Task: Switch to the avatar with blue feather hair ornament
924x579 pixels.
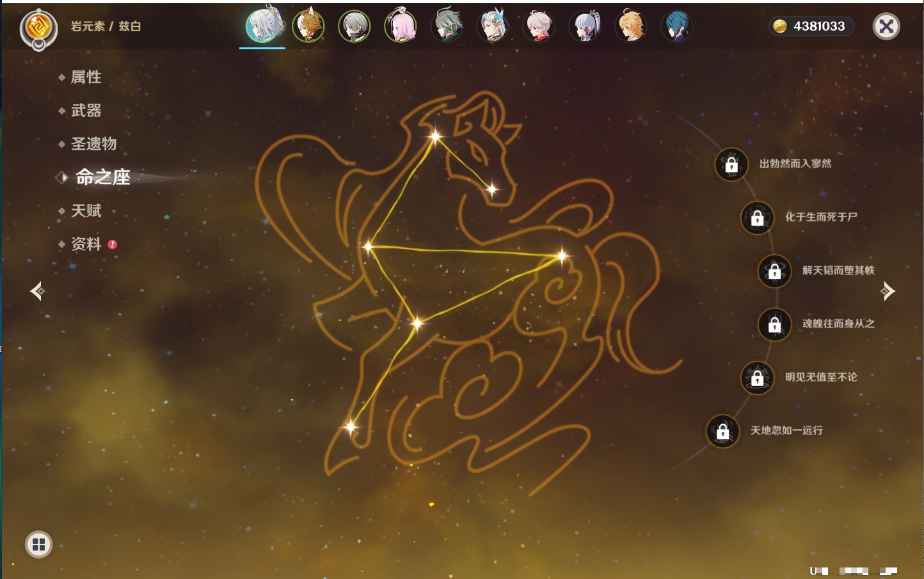Action: (493, 26)
